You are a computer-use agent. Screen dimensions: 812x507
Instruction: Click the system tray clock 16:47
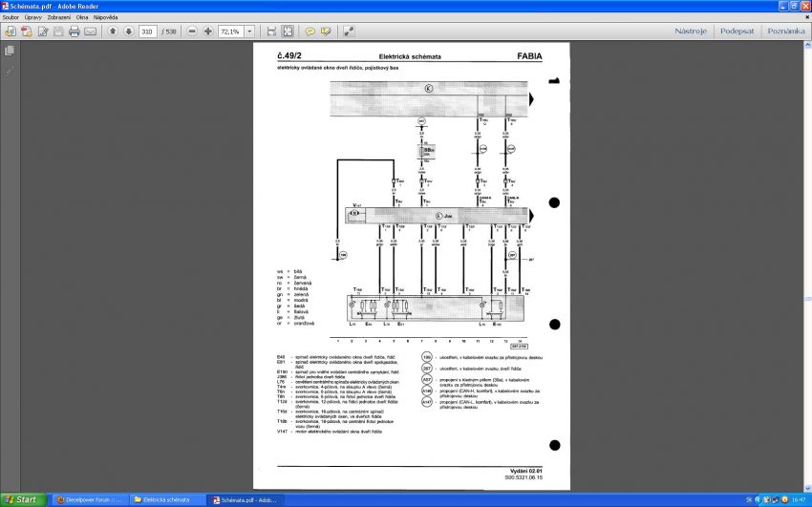click(799, 499)
